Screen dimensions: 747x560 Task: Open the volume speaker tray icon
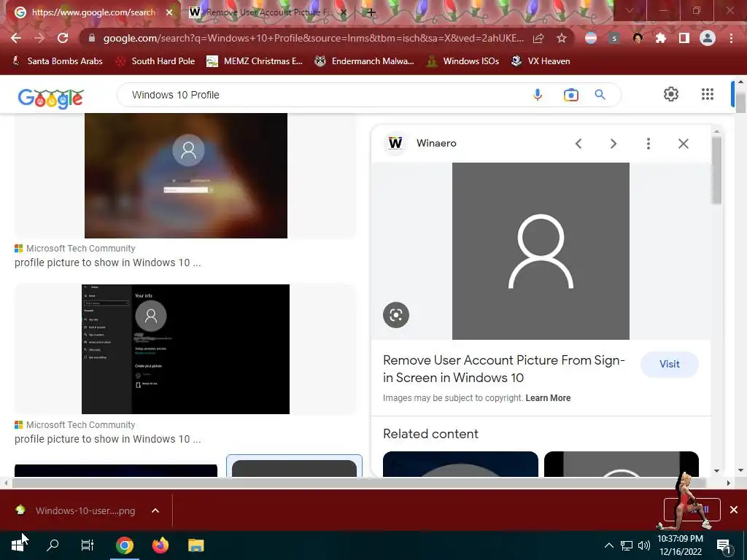644,545
